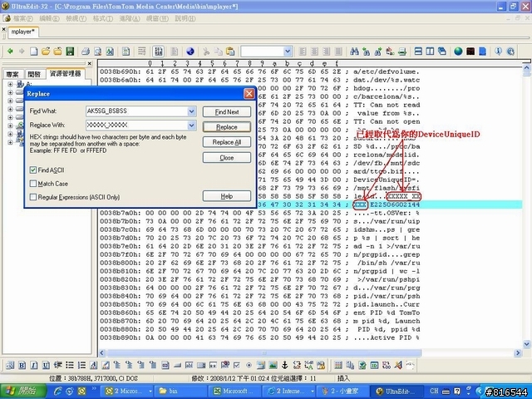Toggle the Hex Edit mode toolbar icon
This screenshot has height=399, width=532.
(x=158, y=52)
